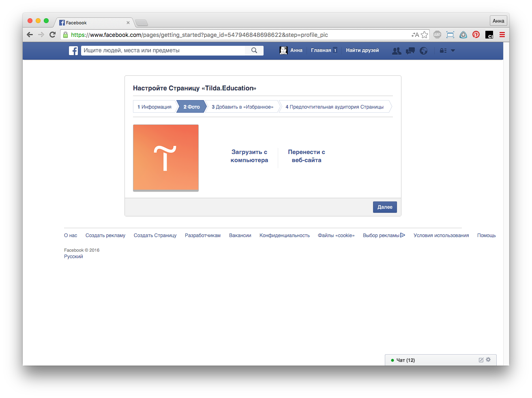Open the notifications globe icon
Viewport: 532px width, 398px height.
point(424,51)
